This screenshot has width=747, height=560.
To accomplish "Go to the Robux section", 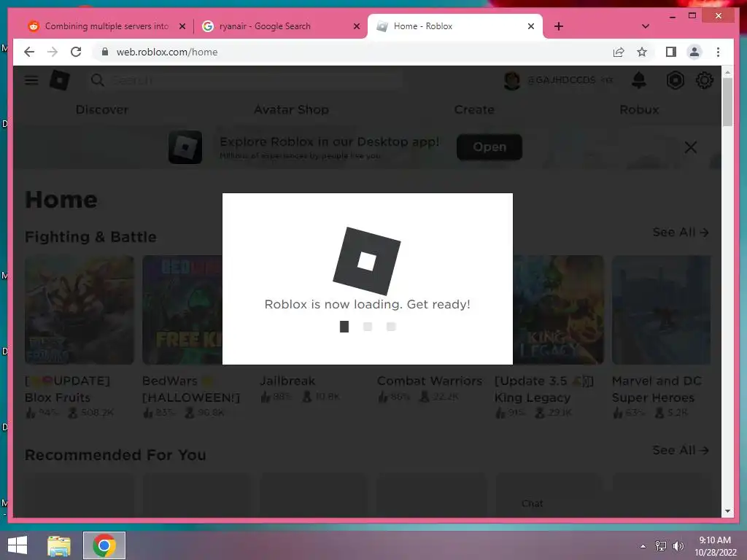I will tap(639, 109).
